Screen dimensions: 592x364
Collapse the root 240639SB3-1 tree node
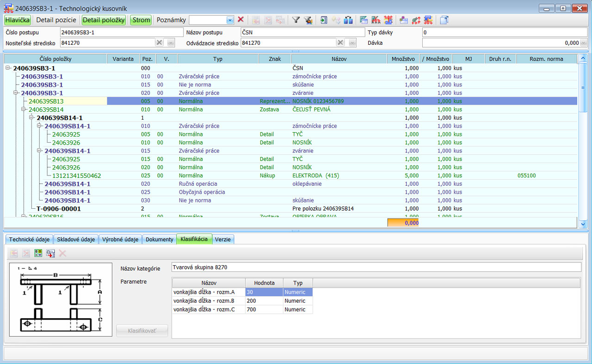pyautogui.click(x=8, y=68)
